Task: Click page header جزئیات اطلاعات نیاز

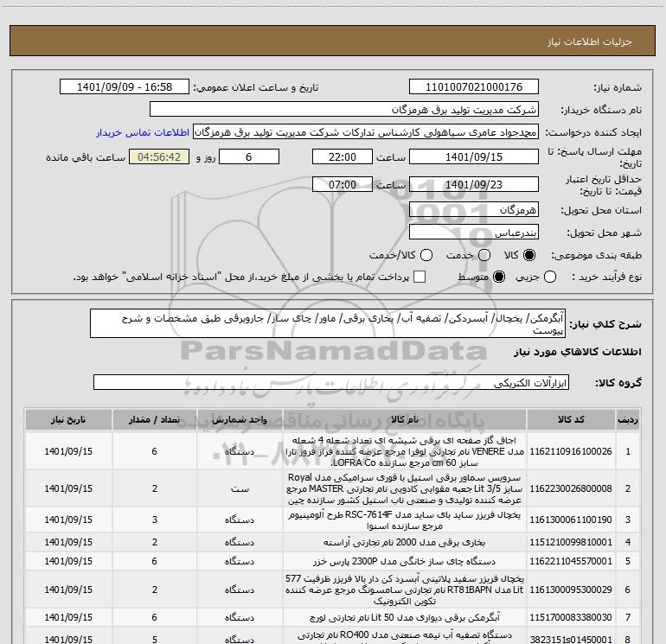Action: click(590, 41)
